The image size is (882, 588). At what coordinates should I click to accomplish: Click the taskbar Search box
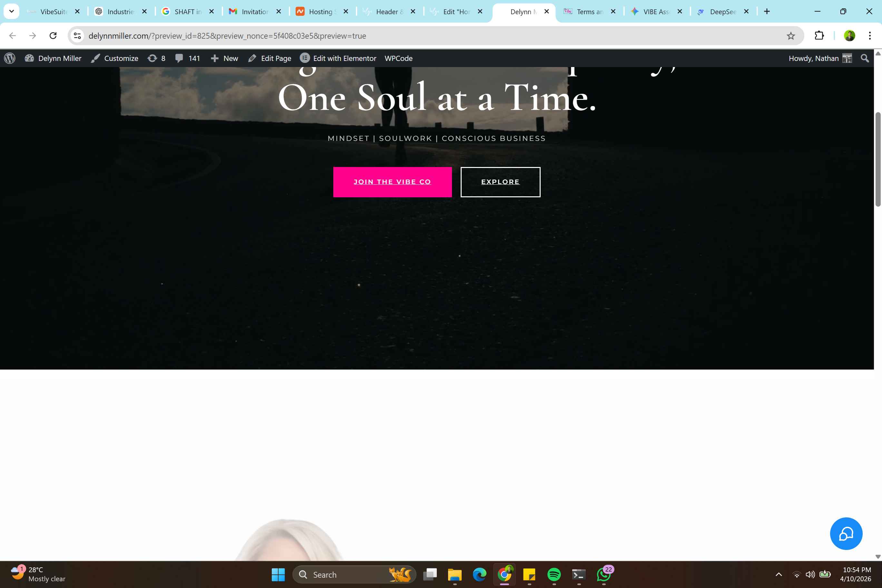[x=354, y=574]
